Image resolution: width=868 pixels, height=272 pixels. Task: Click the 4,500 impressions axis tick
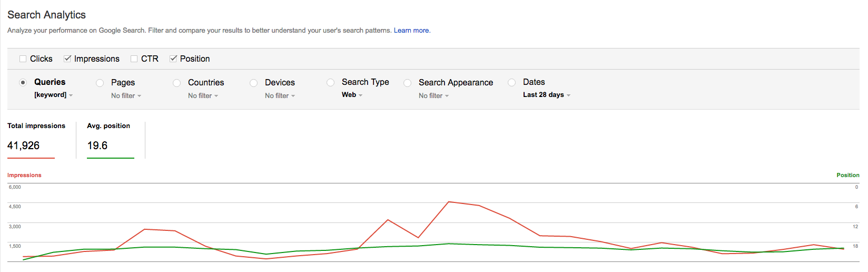15,207
